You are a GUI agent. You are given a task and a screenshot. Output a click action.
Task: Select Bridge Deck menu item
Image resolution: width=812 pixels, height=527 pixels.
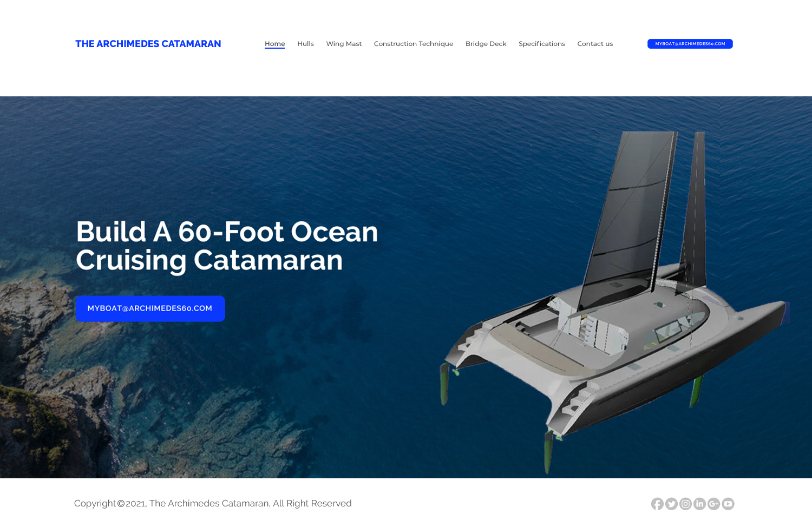[486, 44]
